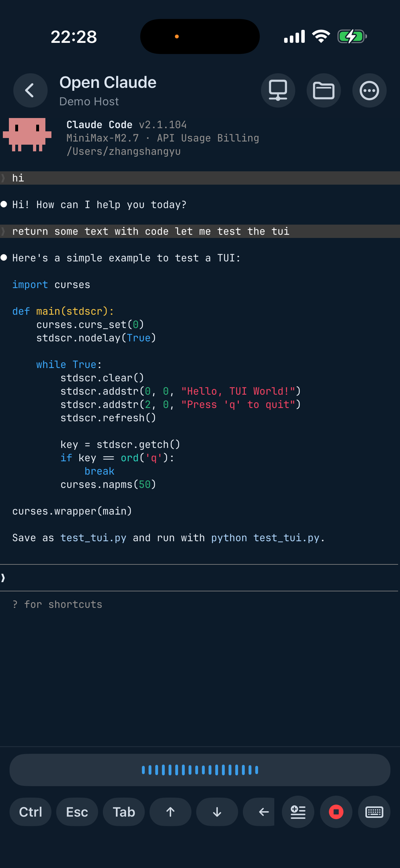400x868 pixels.
Task: Select the "hi" prompt line
Action: click(200, 178)
